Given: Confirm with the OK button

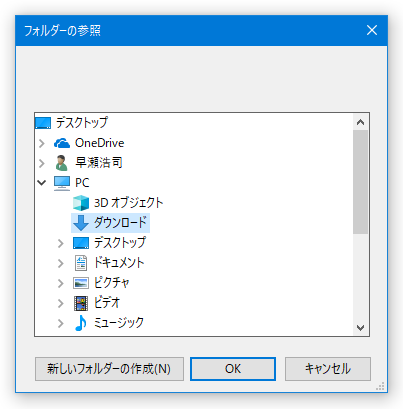Looking at the screenshot, I should 233,369.
